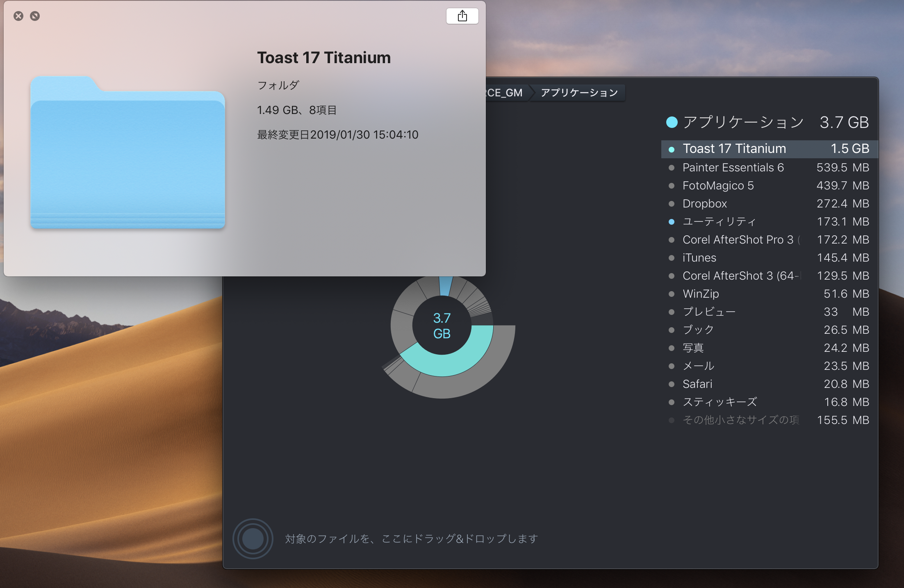Screen dimensions: 904x588
Task: Click the cyan dot next to アプリケーション header
Action: pos(672,122)
